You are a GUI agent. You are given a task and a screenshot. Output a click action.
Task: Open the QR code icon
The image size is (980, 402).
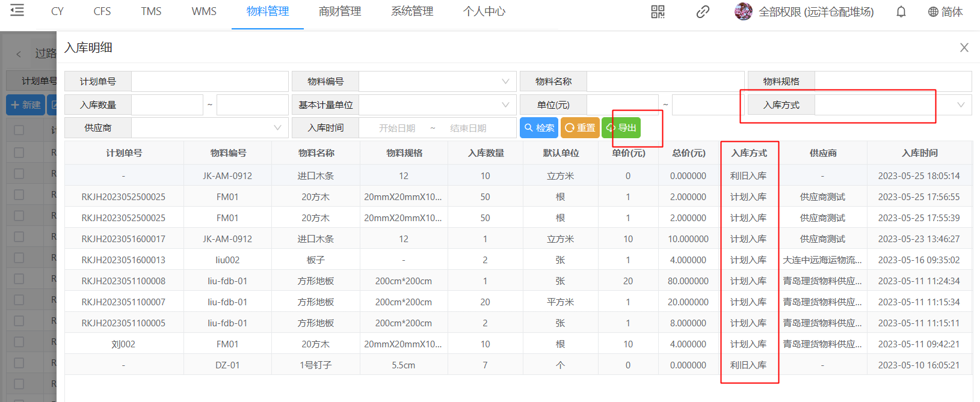658,12
